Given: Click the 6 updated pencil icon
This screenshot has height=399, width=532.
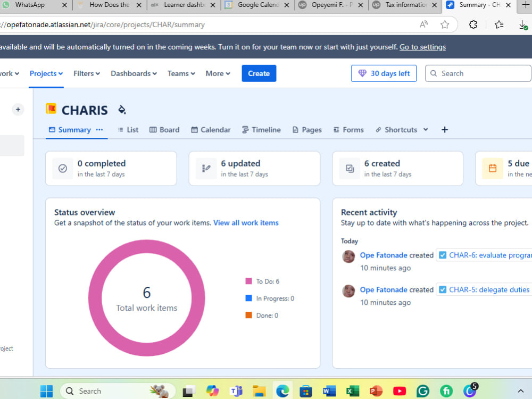Looking at the screenshot, I should point(206,168).
